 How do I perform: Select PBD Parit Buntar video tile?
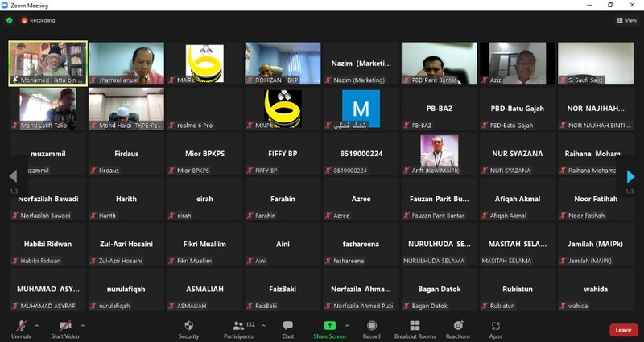pos(440,64)
